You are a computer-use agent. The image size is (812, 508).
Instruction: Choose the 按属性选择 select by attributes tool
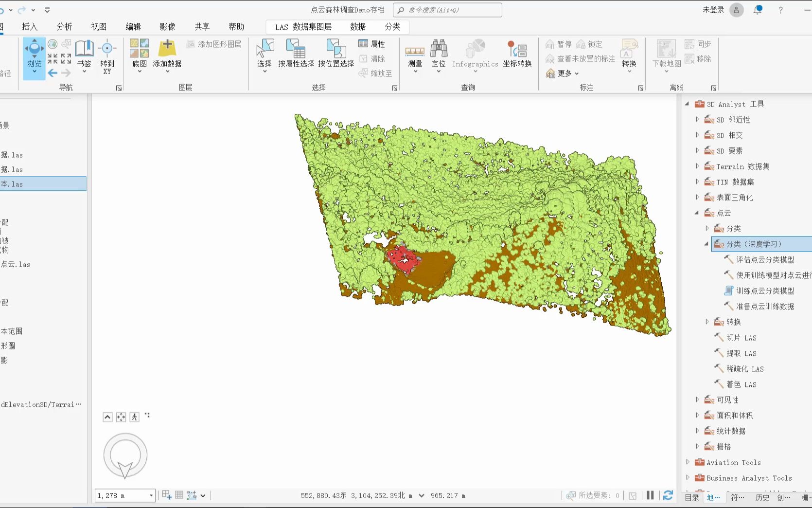point(296,54)
